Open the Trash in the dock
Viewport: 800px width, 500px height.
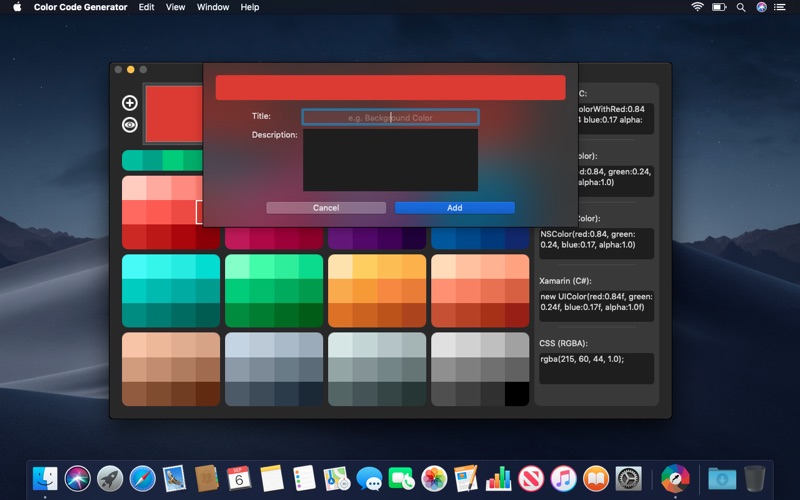[x=755, y=479]
